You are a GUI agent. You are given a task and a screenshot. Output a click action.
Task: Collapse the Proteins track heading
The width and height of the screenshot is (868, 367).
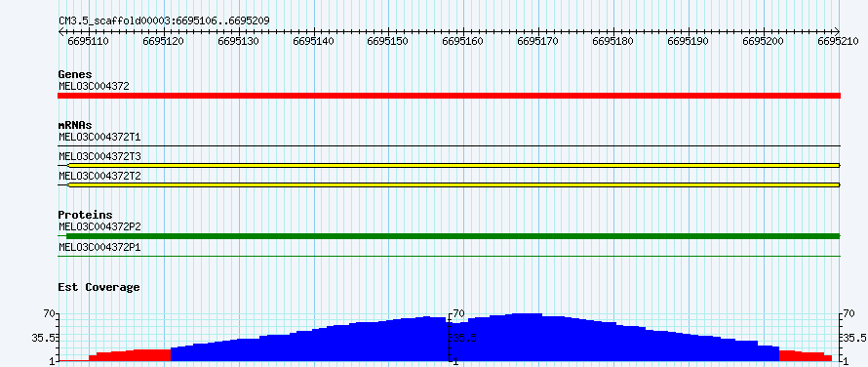pos(85,215)
